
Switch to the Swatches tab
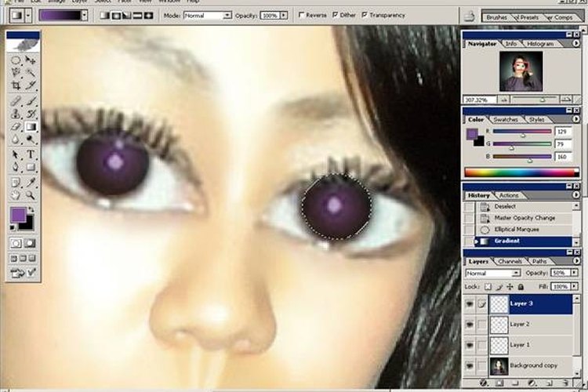point(505,119)
